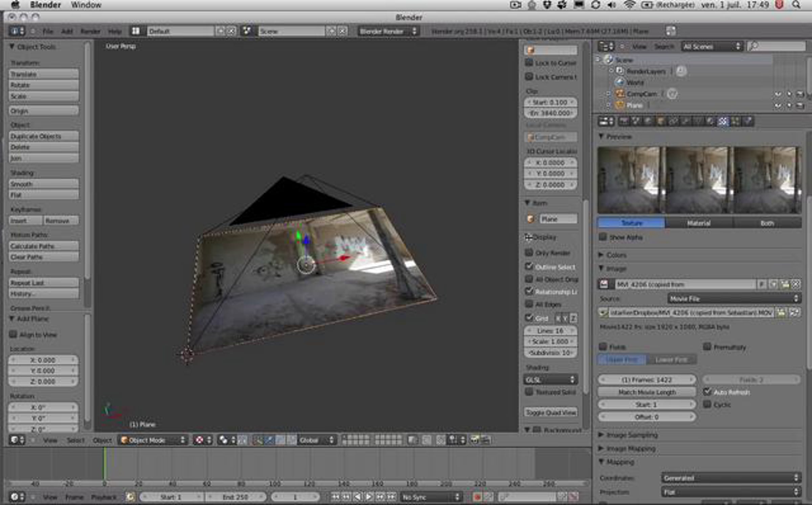
Task: Click the Duplicate Objects button
Action: coord(43,136)
